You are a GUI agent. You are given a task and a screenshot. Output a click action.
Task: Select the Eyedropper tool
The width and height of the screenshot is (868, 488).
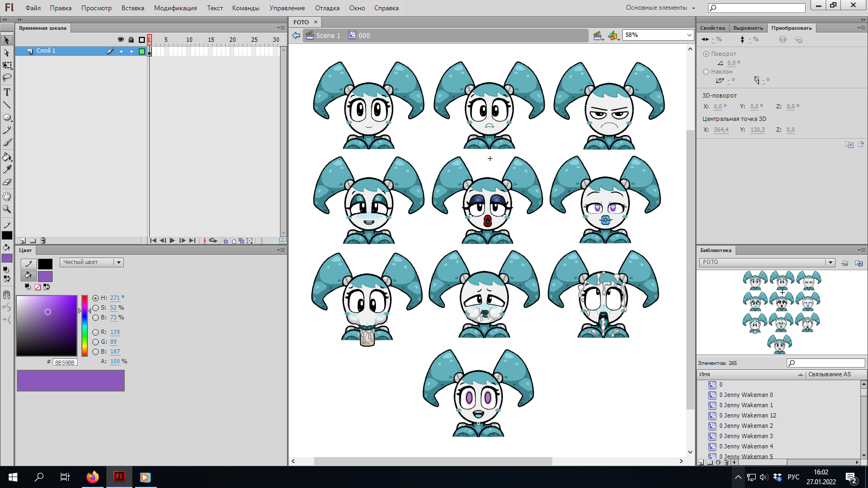pos(7,170)
